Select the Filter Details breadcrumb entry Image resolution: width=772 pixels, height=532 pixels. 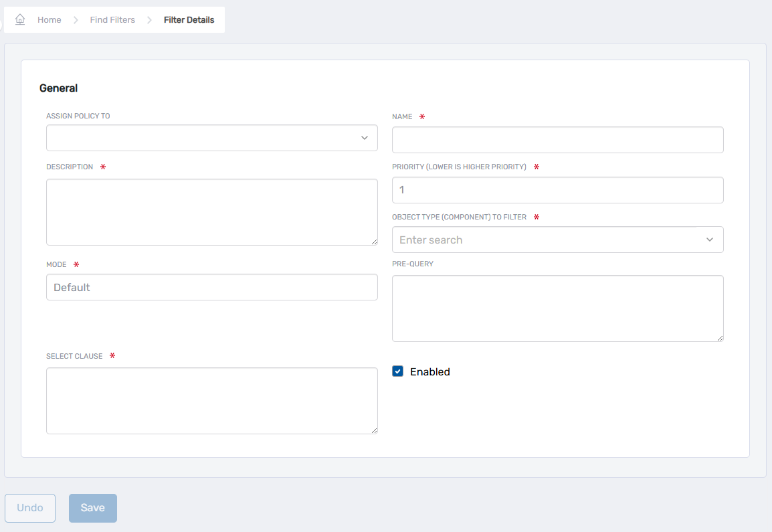[188, 19]
